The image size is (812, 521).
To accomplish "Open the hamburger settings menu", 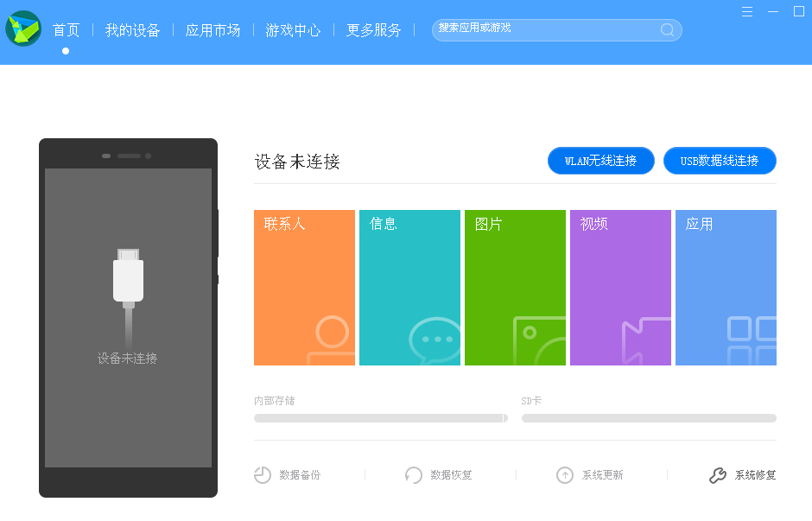I will coord(746,11).
